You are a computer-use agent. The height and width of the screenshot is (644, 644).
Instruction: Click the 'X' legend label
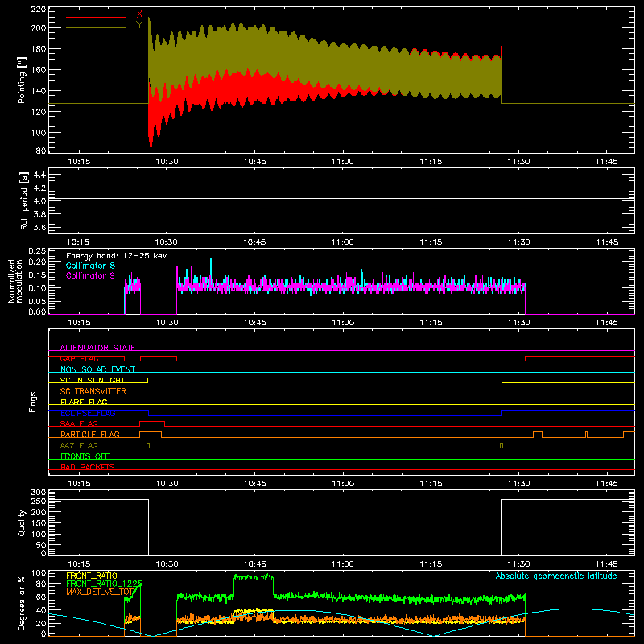(x=139, y=14)
